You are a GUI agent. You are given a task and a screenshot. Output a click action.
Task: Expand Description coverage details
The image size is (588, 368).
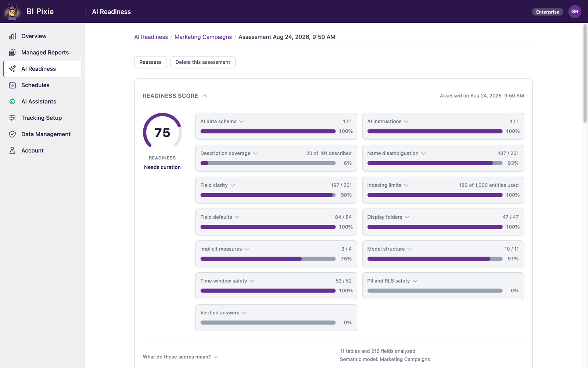(x=255, y=153)
